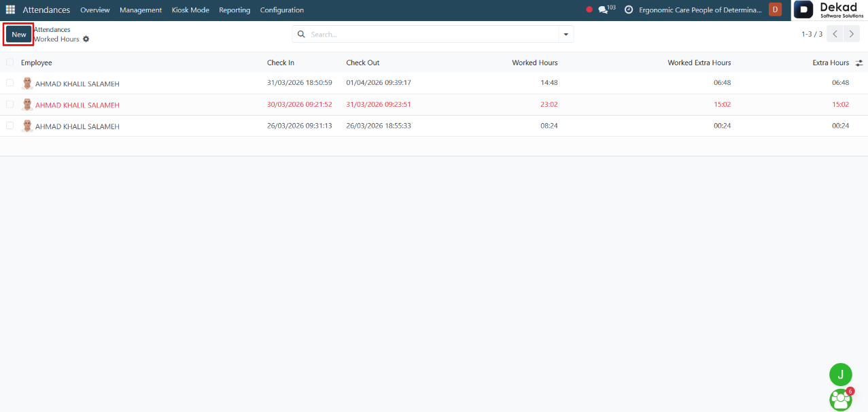This screenshot has width=868, height=412.
Task: Click red check-out 31/03/2026 09:23:51
Action: 379,105
